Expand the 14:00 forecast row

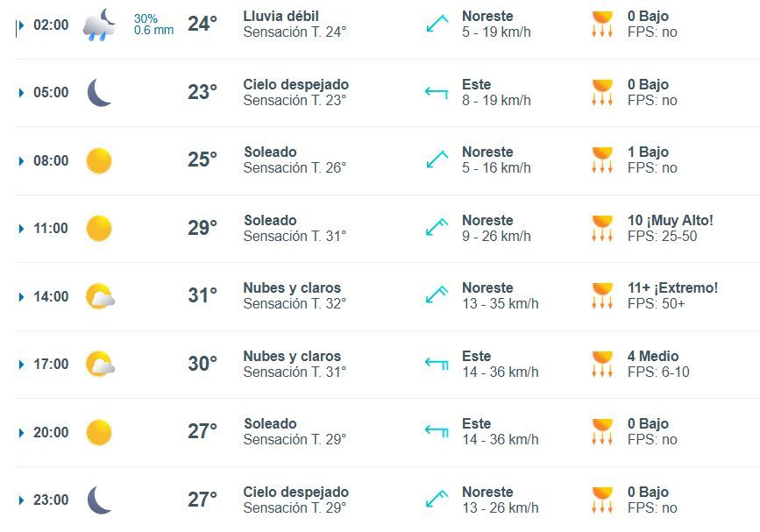coord(21,296)
